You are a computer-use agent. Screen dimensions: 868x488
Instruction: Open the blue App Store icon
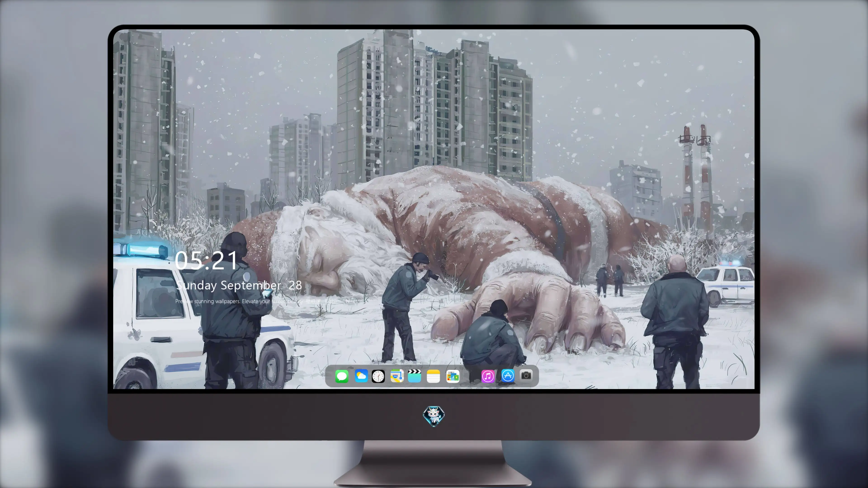(x=508, y=376)
